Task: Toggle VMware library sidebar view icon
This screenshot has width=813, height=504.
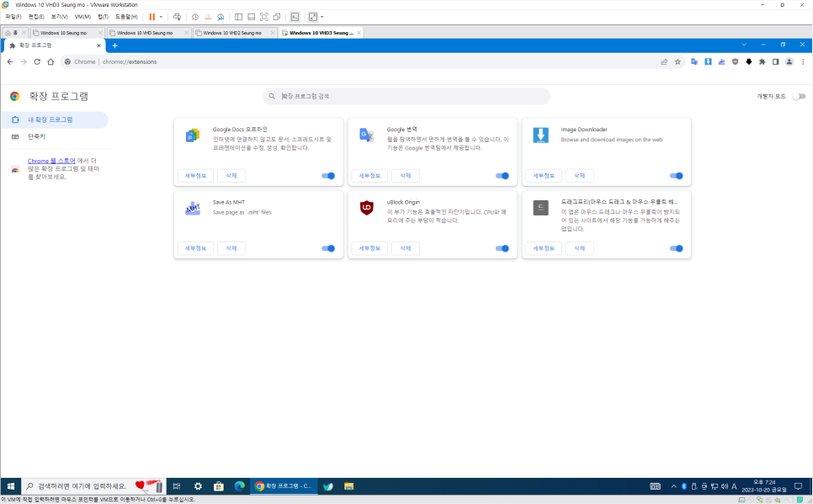Action: (x=238, y=17)
